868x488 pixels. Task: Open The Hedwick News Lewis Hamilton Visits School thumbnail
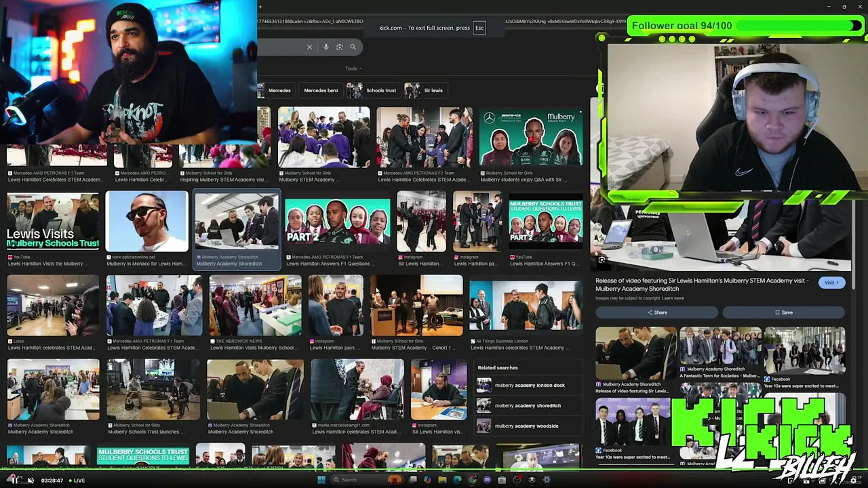coord(255,306)
